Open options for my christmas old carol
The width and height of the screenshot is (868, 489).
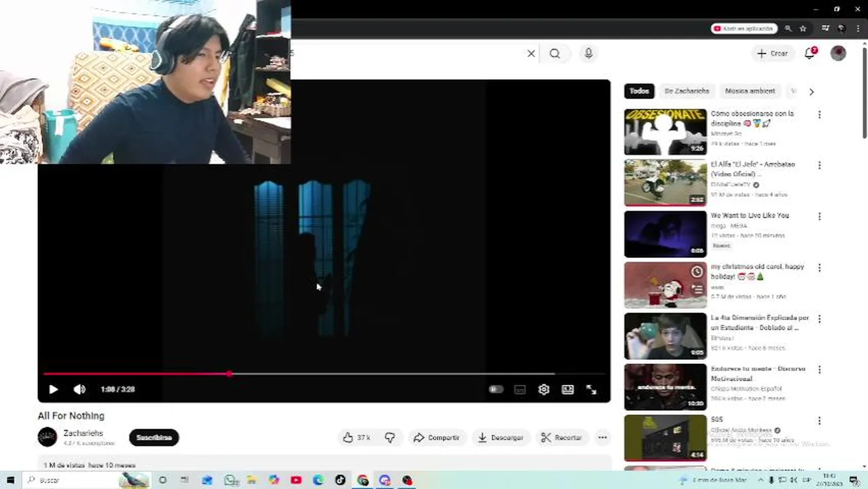coord(819,268)
